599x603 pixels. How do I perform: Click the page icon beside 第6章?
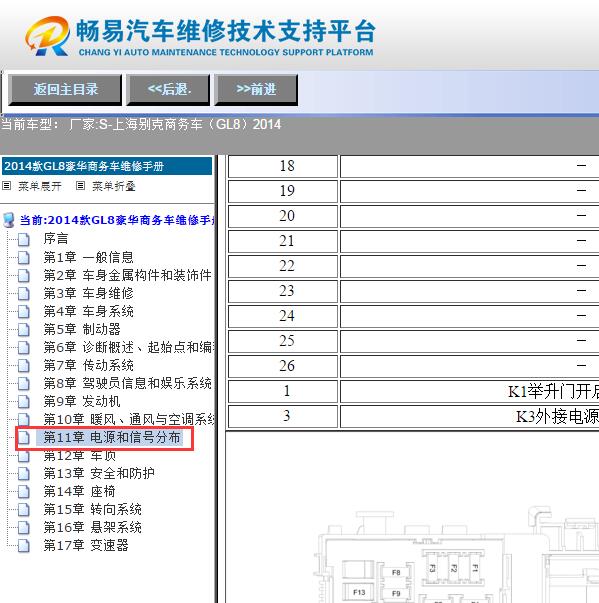23,348
